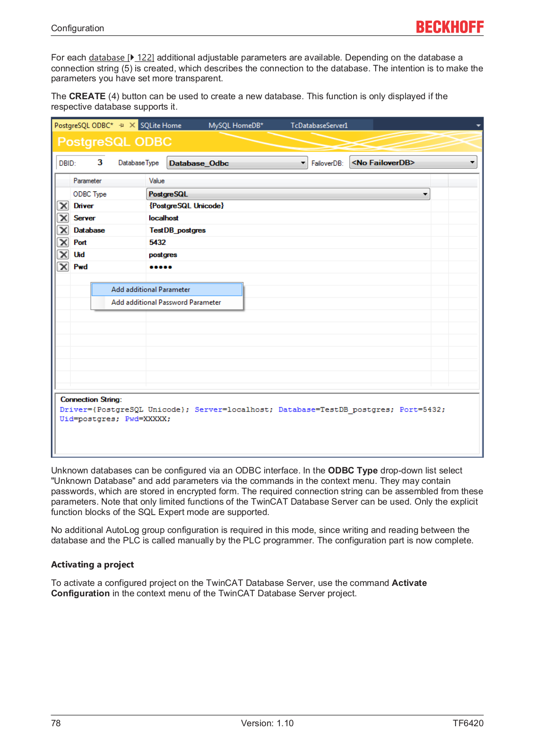Click the Activating a project heading

[93, 565]
